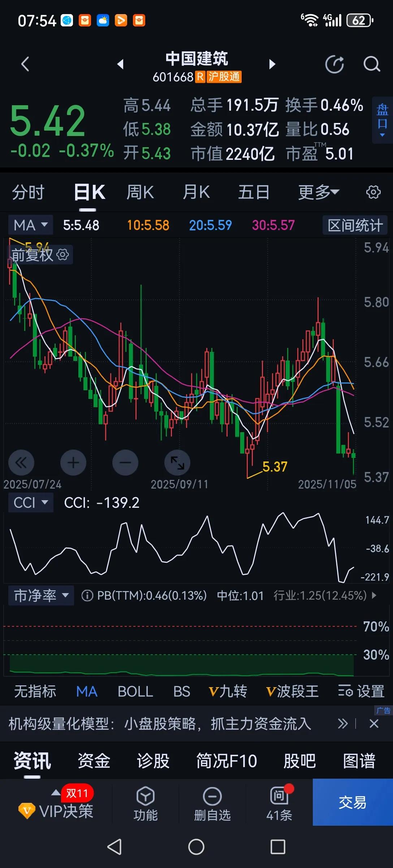Refresh the quote data
Viewport: 393px width, 868px height.
pyautogui.click(x=334, y=64)
